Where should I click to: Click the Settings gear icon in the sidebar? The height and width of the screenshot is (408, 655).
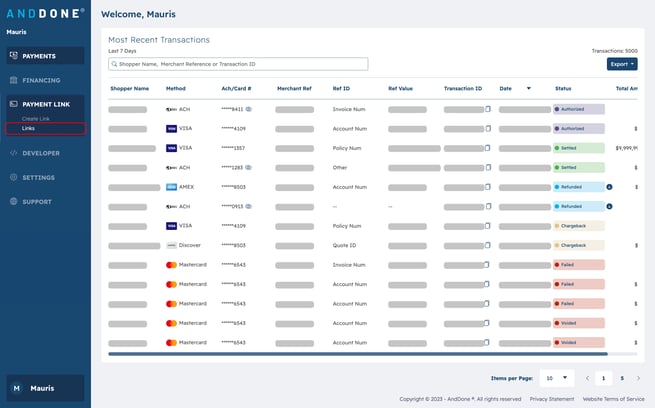click(x=13, y=177)
